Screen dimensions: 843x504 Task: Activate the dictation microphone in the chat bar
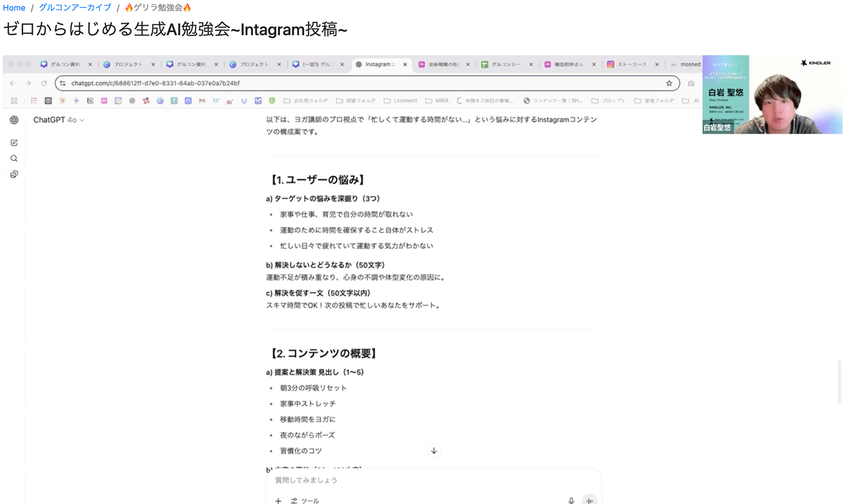point(571,500)
